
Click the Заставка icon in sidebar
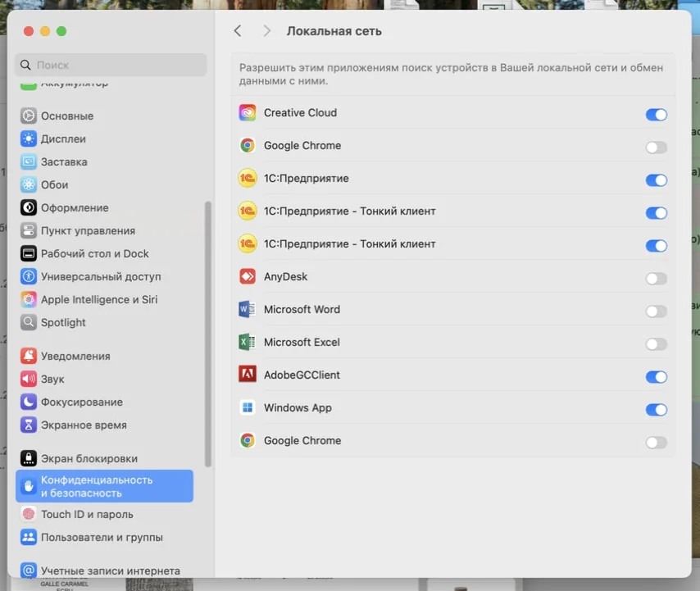point(29,161)
